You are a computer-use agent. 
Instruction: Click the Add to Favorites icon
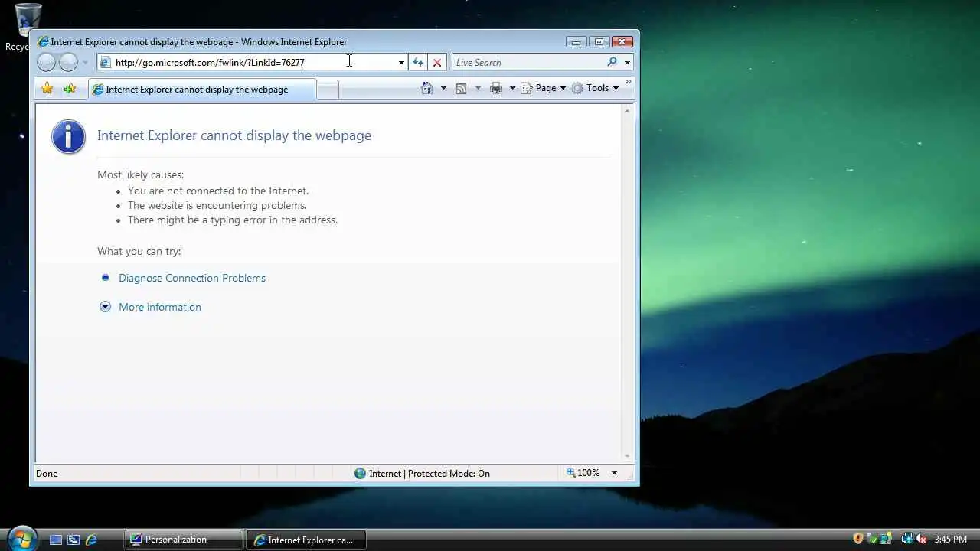coord(70,89)
